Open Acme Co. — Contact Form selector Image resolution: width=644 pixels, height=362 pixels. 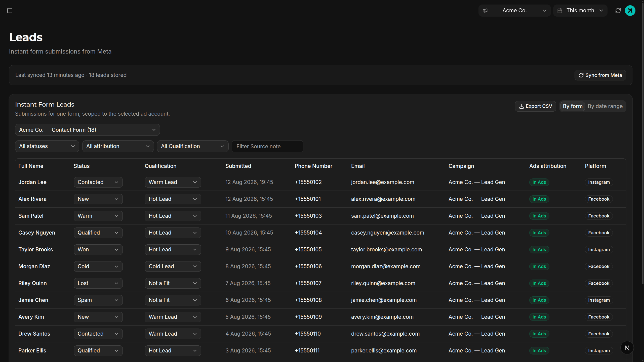[88, 130]
